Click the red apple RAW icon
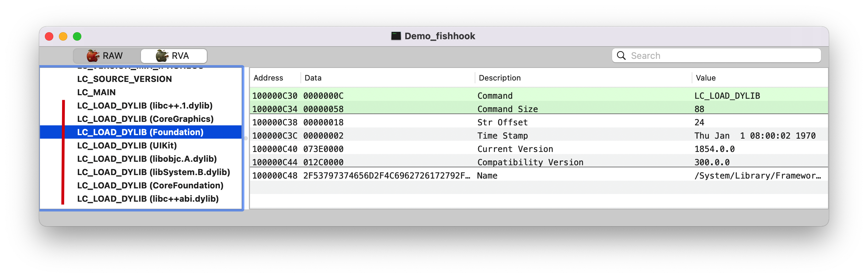868x278 pixels. tap(93, 56)
